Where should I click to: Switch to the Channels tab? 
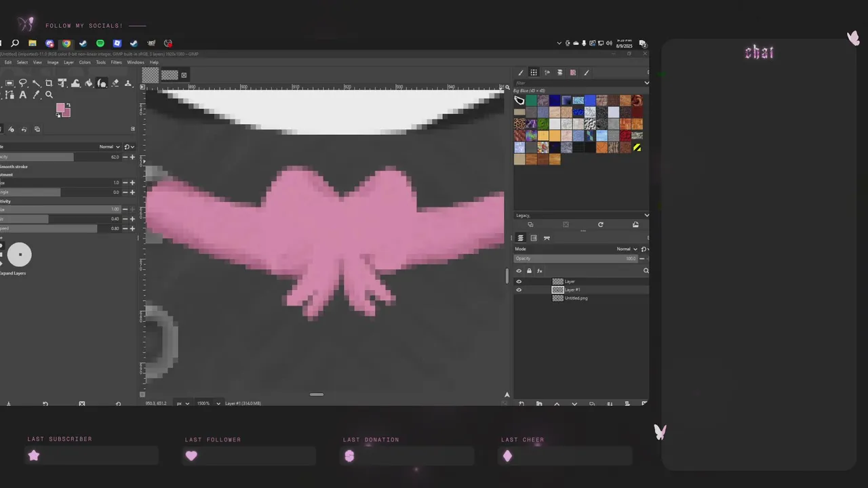pos(534,238)
